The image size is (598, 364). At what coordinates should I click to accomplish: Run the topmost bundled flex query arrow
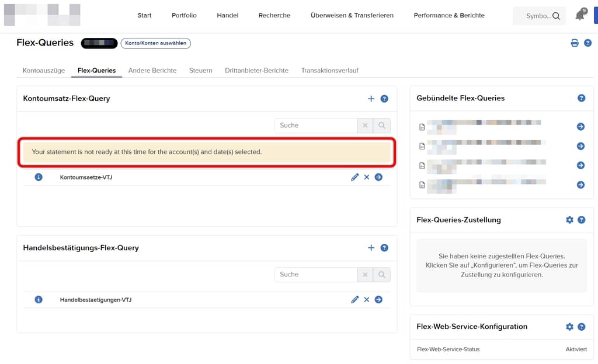(x=580, y=127)
